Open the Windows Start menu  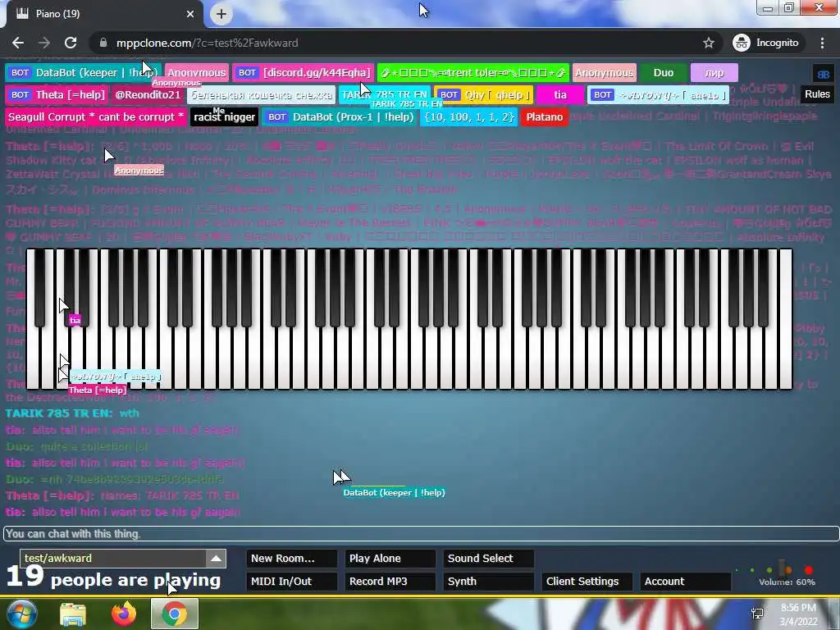(21, 614)
